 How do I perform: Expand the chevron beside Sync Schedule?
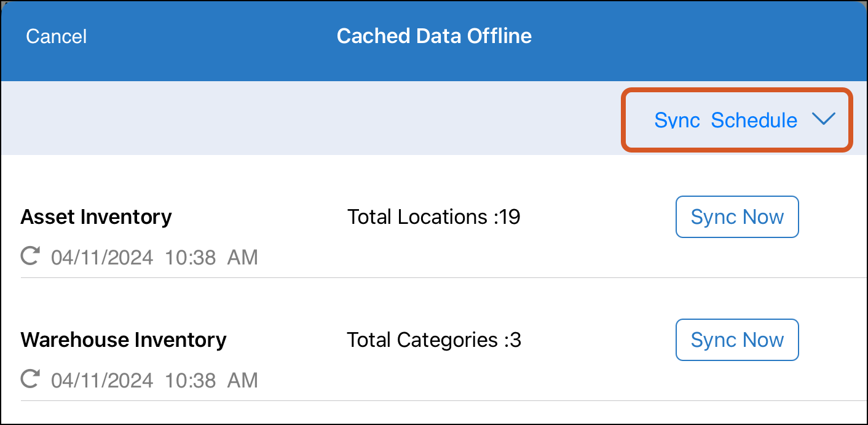[823, 119]
